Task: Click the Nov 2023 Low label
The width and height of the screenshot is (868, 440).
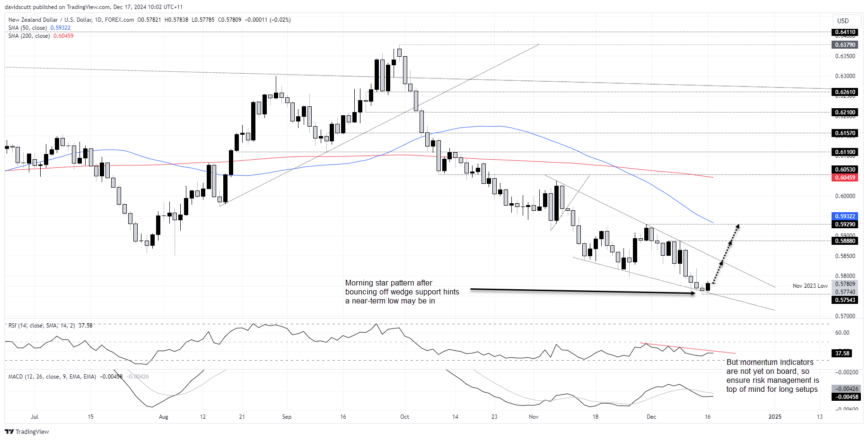Action: pyautogui.click(x=810, y=286)
